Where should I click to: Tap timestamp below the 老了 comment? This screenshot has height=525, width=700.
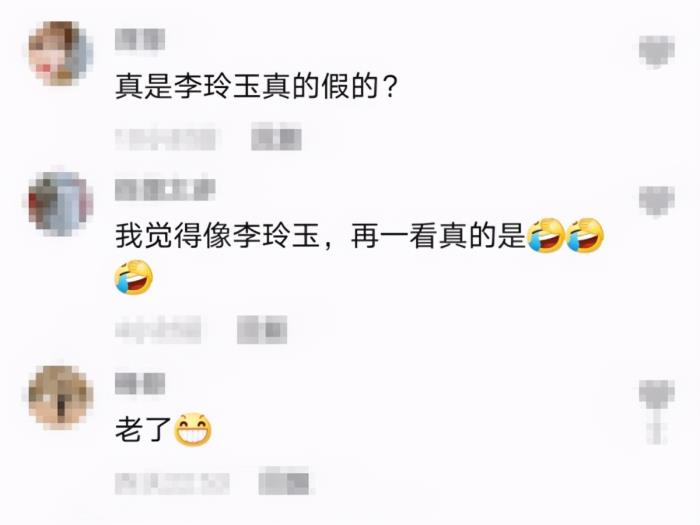[x=172, y=483]
